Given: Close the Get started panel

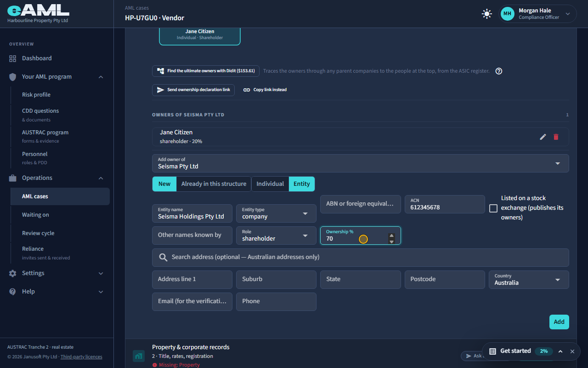Looking at the screenshot, I should 572,351.
